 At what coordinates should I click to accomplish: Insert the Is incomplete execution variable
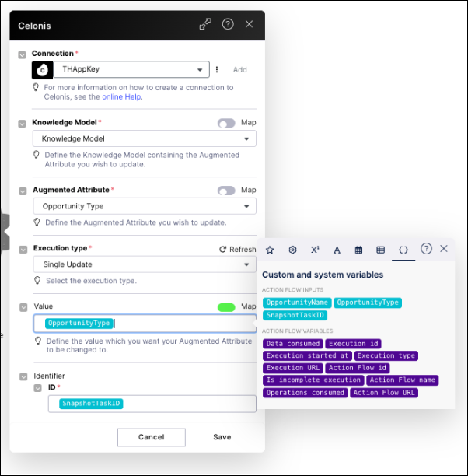313,380
